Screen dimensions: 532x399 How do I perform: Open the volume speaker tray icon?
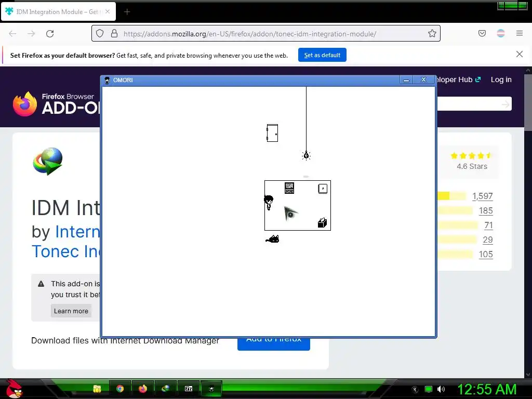point(441,389)
